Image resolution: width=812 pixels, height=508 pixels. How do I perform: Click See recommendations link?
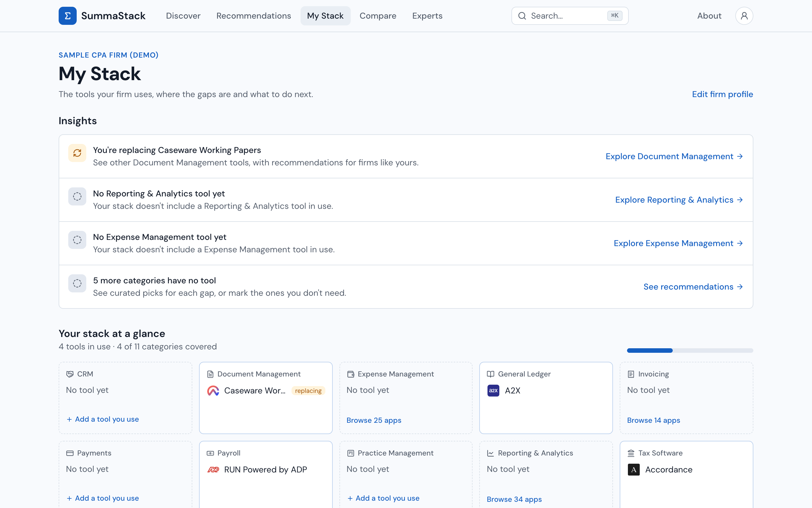pos(693,286)
